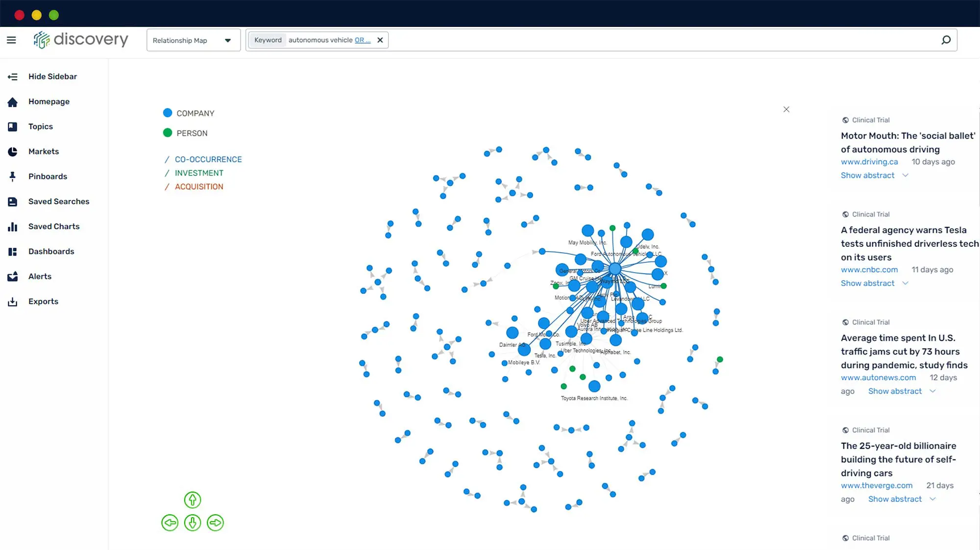Toggle INVESTMENT relationship legend
This screenshot has width=980, height=550.
tap(194, 173)
